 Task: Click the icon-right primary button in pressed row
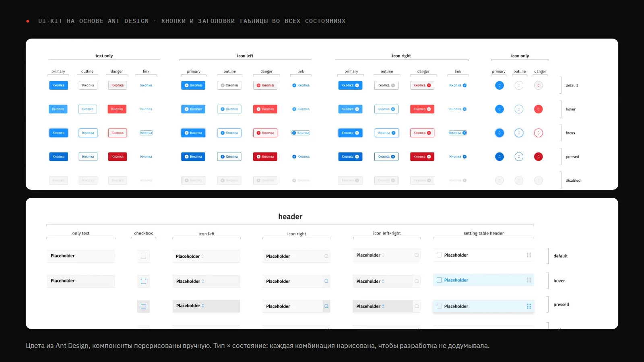tap(350, 156)
